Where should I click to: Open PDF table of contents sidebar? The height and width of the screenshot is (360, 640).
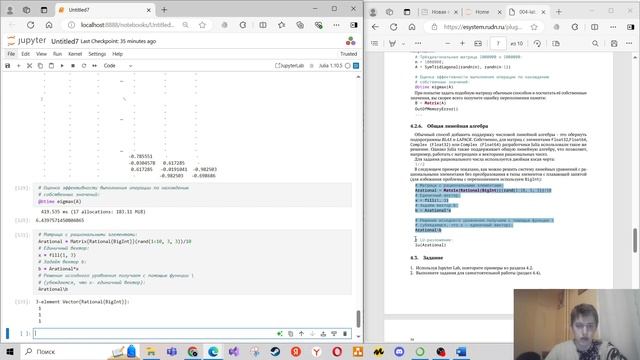click(x=375, y=43)
